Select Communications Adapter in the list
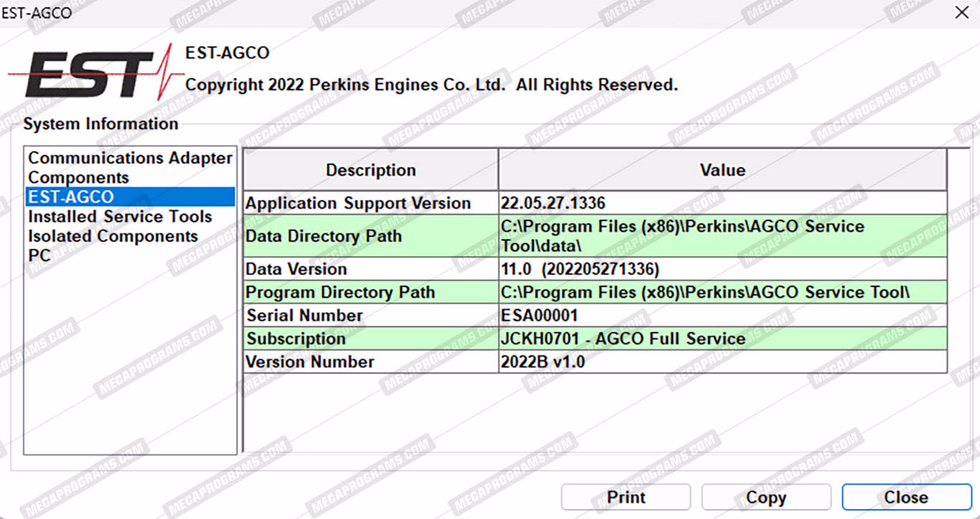The width and height of the screenshot is (980, 519). tap(130, 158)
